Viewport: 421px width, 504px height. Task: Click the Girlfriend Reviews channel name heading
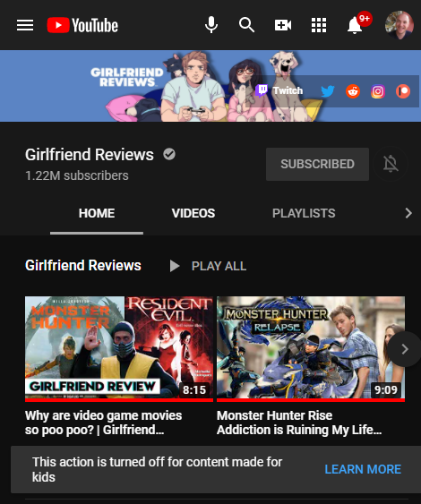coord(90,155)
